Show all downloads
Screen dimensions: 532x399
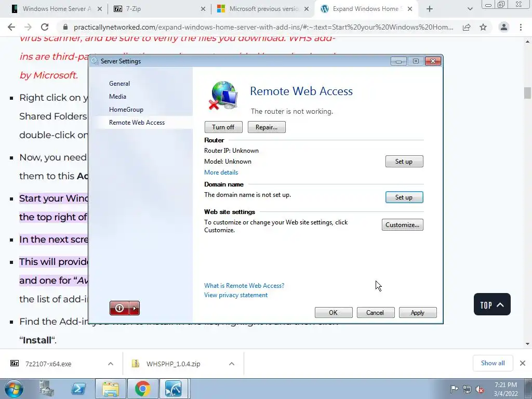point(493,363)
